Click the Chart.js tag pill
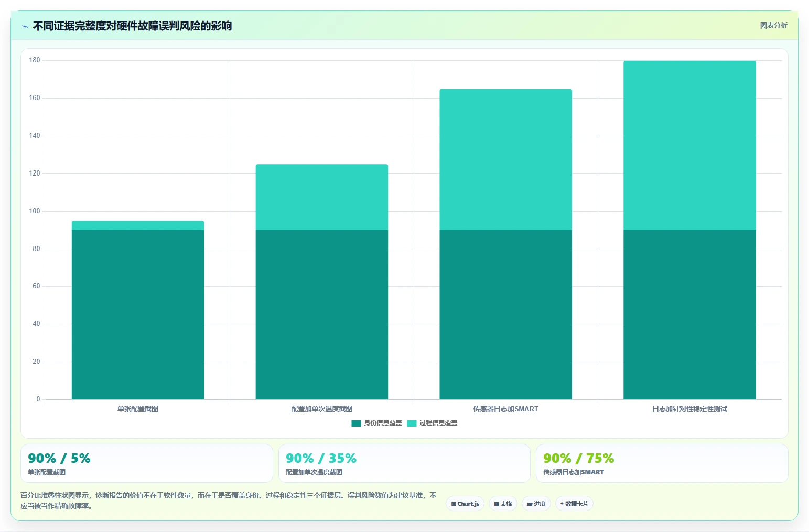The width and height of the screenshot is (809, 532). 465,504
